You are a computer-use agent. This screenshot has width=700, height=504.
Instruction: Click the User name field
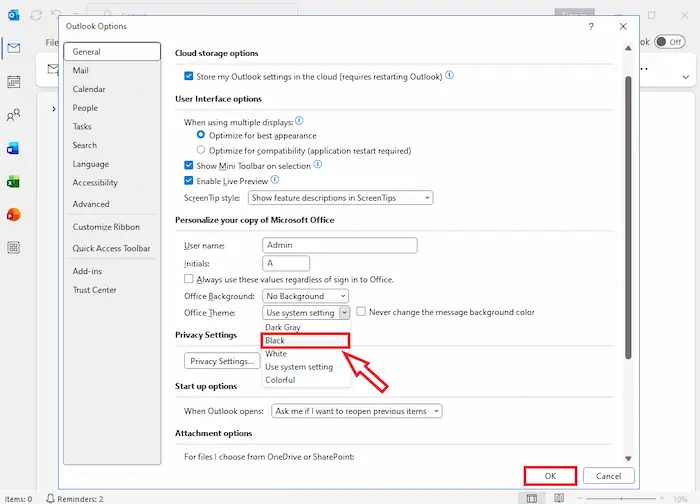tap(340, 245)
